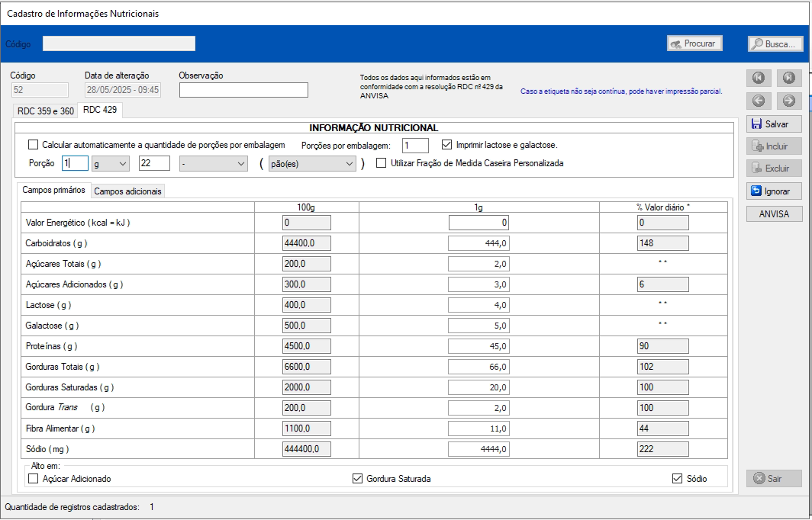Click the Galactose per-portion field
812x520 pixels.
coord(478,326)
